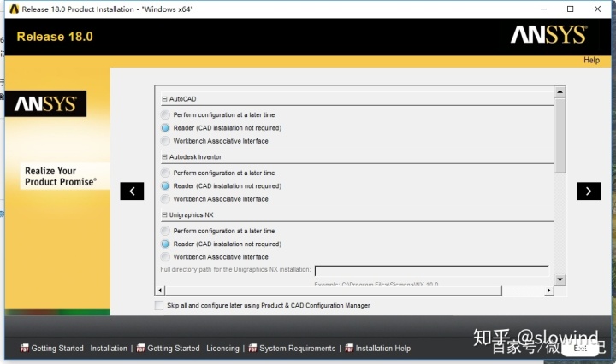This screenshot has width=616, height=364.
Task: Click the vertical scrollbar thumb
Action: 560,135
